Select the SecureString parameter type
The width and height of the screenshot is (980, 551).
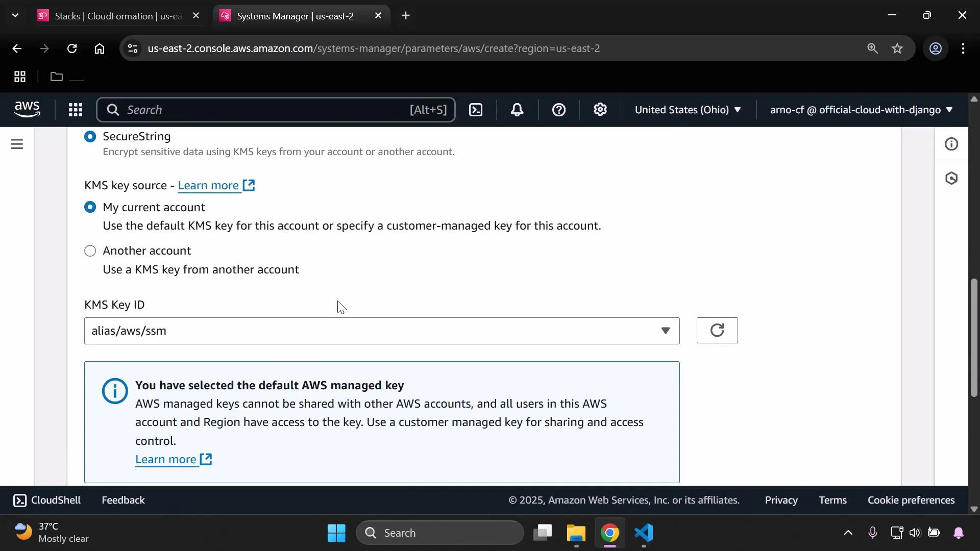coord(90,136)
